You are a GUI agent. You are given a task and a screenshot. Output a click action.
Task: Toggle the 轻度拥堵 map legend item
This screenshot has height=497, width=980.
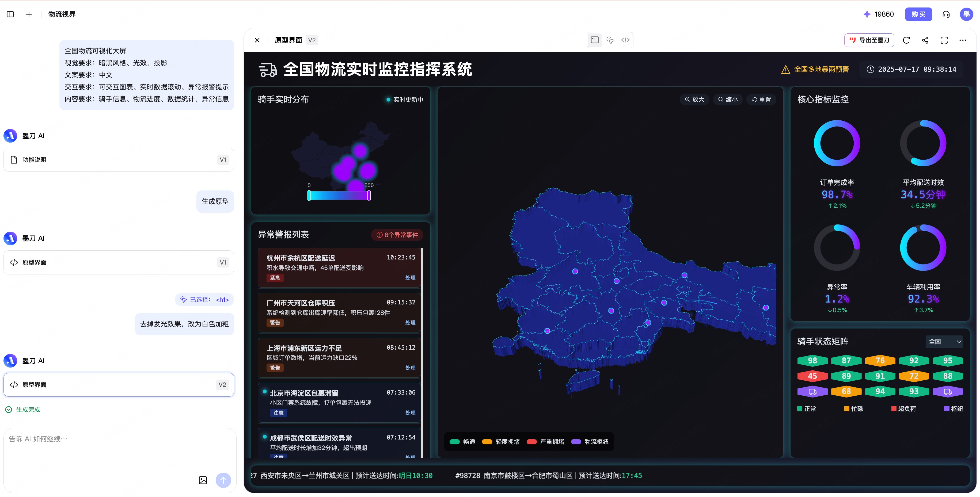[x=501, y=441]
